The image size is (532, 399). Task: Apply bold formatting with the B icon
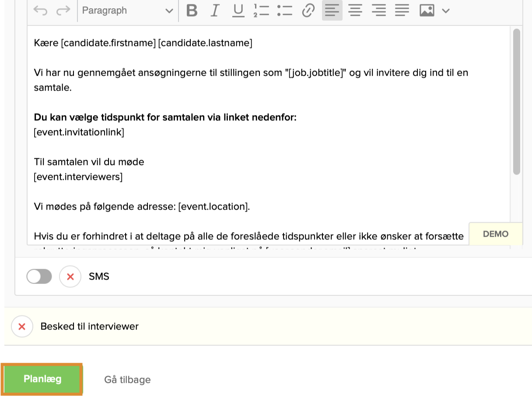(x=191, y=10)
